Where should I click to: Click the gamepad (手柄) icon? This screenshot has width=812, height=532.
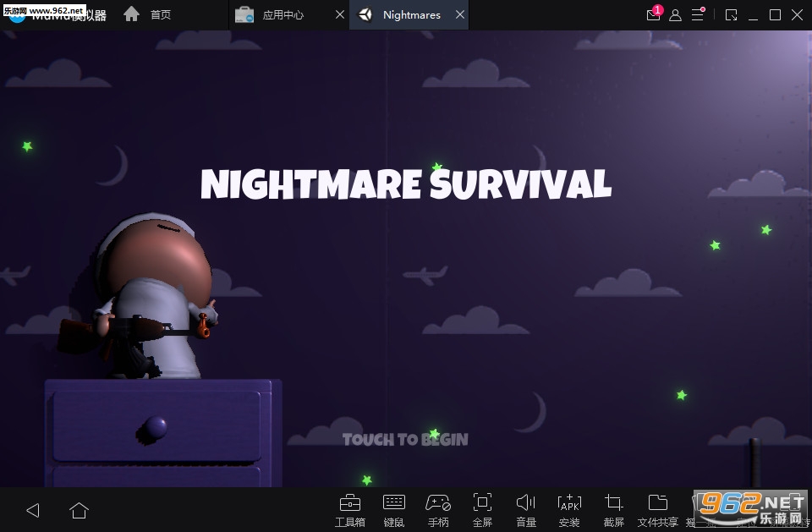click(x=438, y=509)
